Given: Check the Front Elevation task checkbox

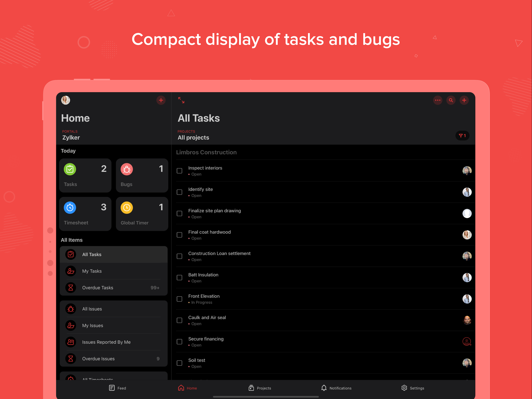Looking at the screenshot, I should (x=179, y=299).
